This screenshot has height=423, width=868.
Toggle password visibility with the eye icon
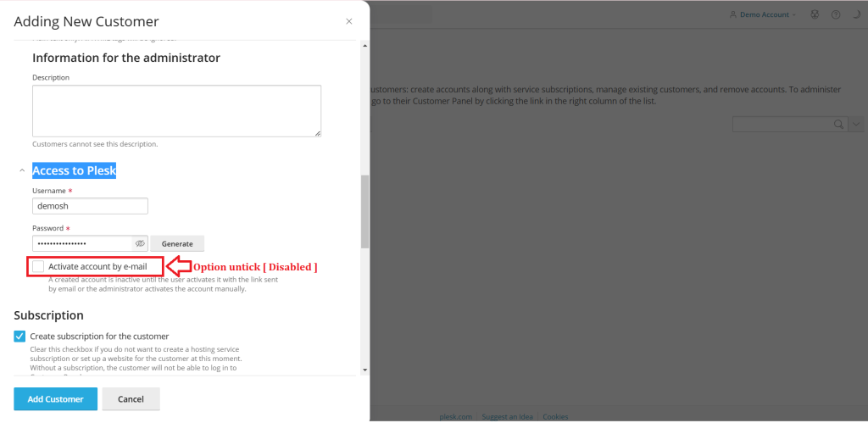[x=140, y=243]
